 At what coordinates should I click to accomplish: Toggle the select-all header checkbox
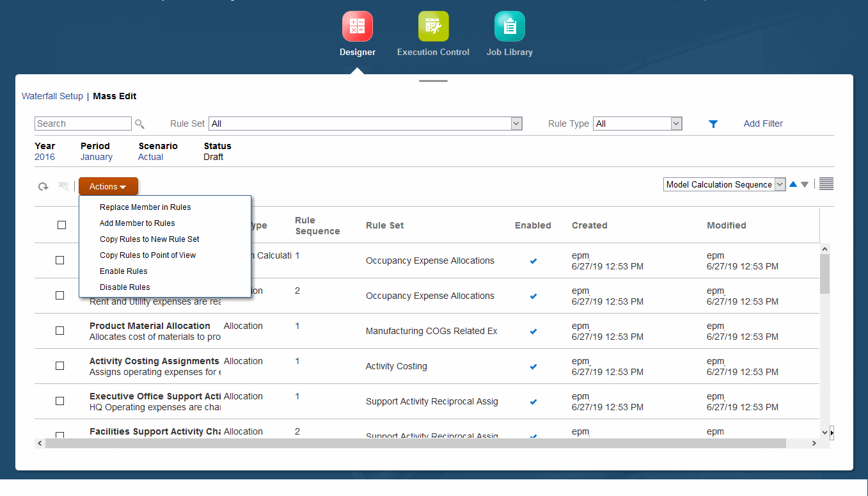tap(61, 225)
